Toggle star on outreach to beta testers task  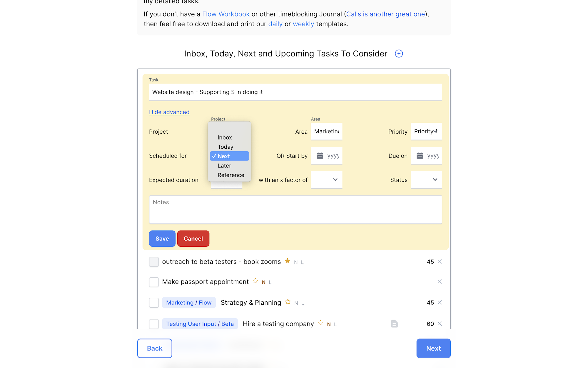click(x=288, y=261)
